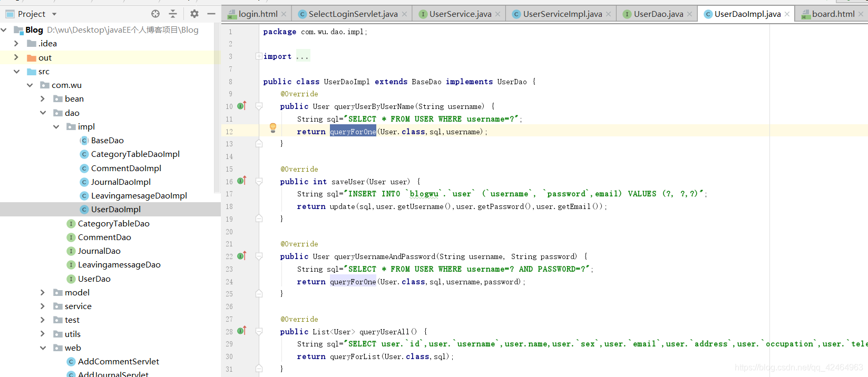Click the override gutter icon on line 16
Viewport: 868px width, 377px height.
[x=242, y=181]
